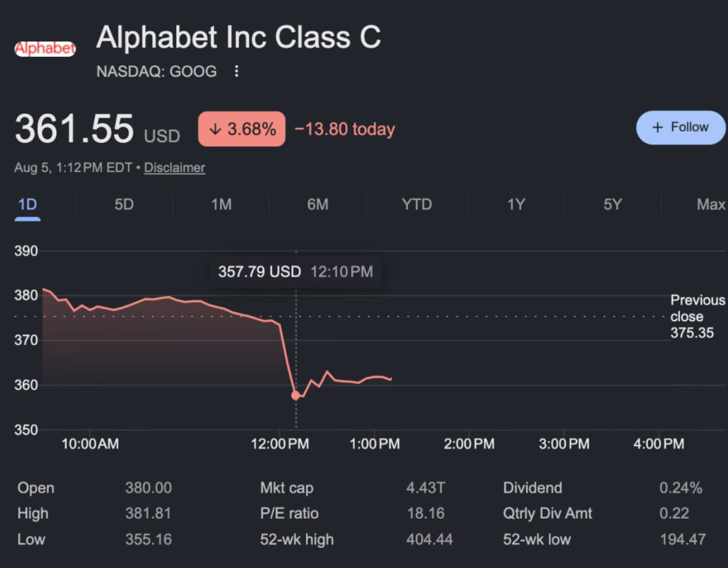Click the 12:10 PM chart data point
Viewport: 728px width, 568px height.
click(295, 396)
